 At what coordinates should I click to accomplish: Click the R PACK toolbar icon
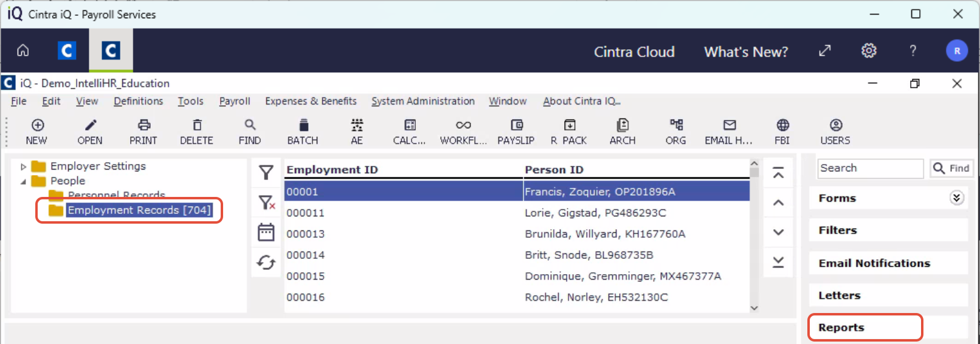coord(570,125)
